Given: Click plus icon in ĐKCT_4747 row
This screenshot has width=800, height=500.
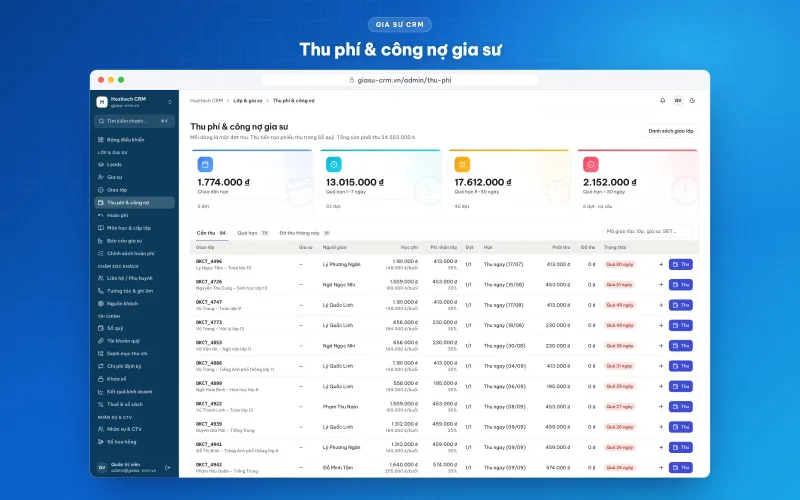Looking at the screenshot, I should point(661,305).
